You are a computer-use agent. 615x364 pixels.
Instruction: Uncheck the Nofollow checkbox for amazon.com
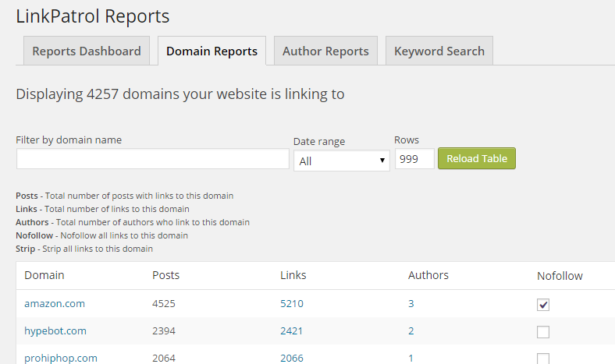coord(543,305)
